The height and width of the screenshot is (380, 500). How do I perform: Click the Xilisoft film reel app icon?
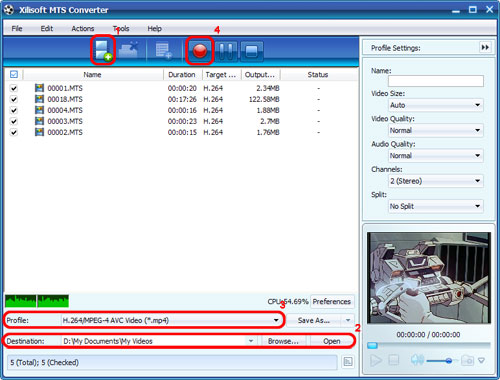point(9,10)
